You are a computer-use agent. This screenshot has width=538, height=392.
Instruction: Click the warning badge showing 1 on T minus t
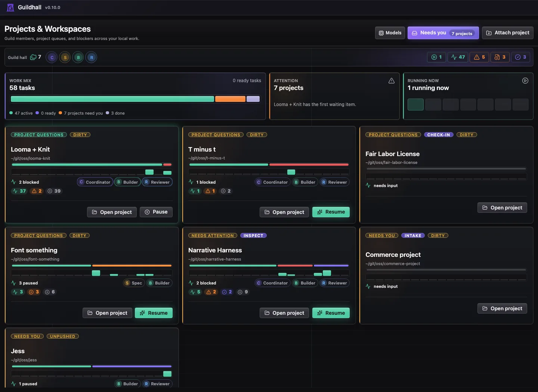[210, 191]
